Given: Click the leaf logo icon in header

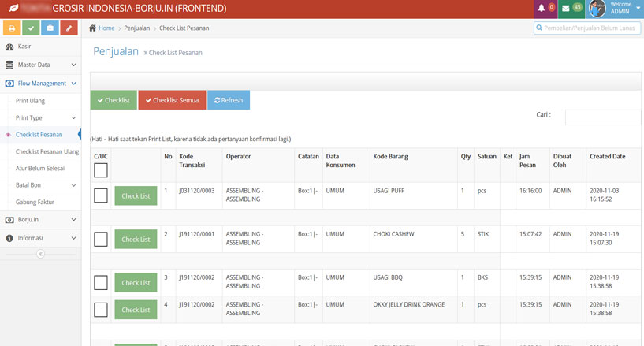Looking at the screenshot, I should 13,8.
